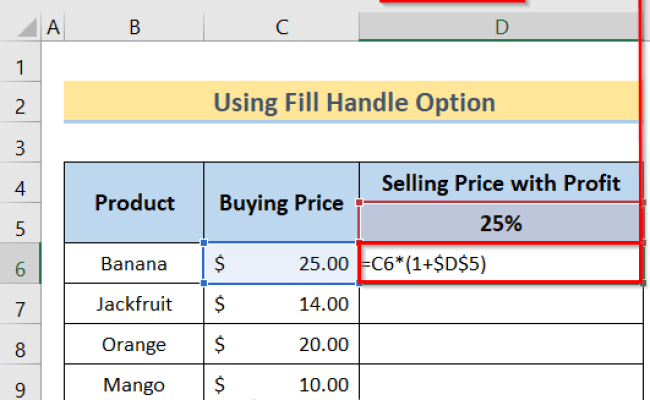Select column D header
The image size is (650, 400).
point(501,27)
